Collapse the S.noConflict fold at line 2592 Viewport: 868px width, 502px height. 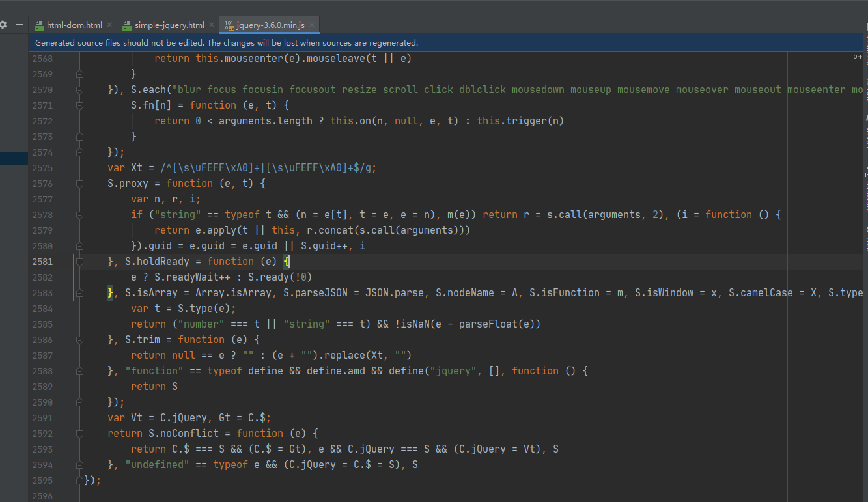tap(79, 434)
